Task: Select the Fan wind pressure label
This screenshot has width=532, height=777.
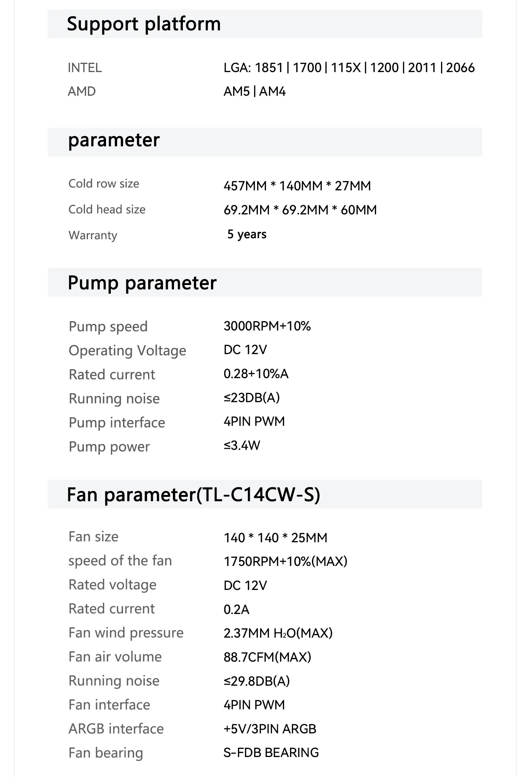Action: [x=126, y=633]
